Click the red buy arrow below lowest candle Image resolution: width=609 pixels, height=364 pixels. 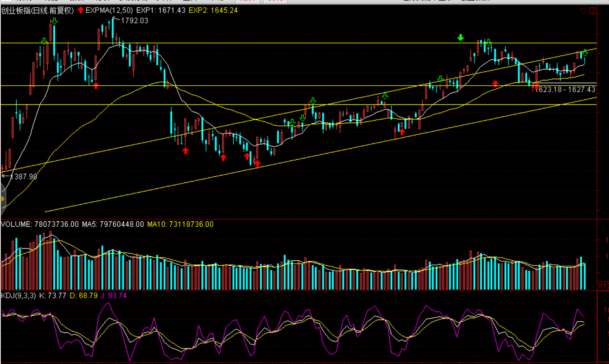point(257,164)
